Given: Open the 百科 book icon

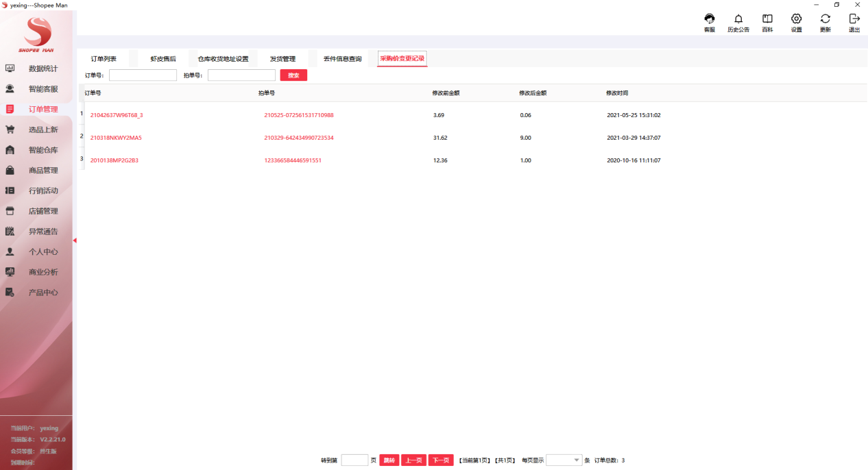Looking at the screenshot, I should (767, 20).
